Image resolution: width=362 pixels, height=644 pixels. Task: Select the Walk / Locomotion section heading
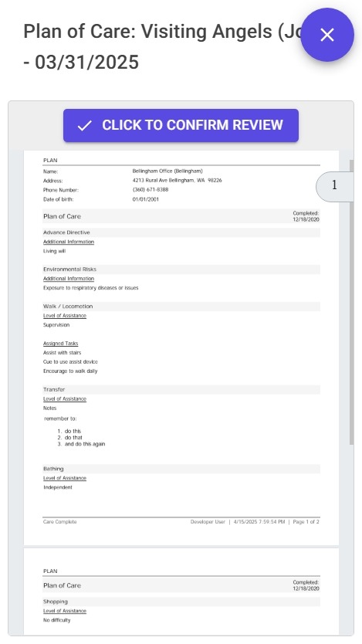[x=68, y=307]
